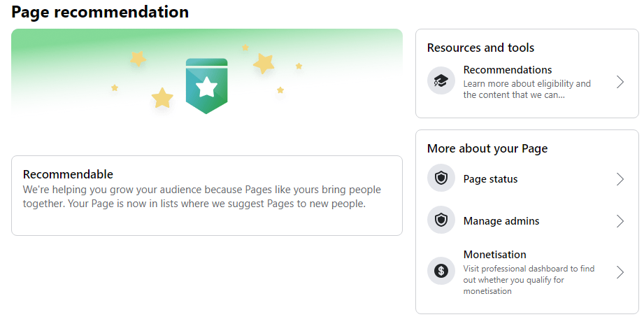
Task: Click the 'More about your Page' heading
Action: point(487,148)
